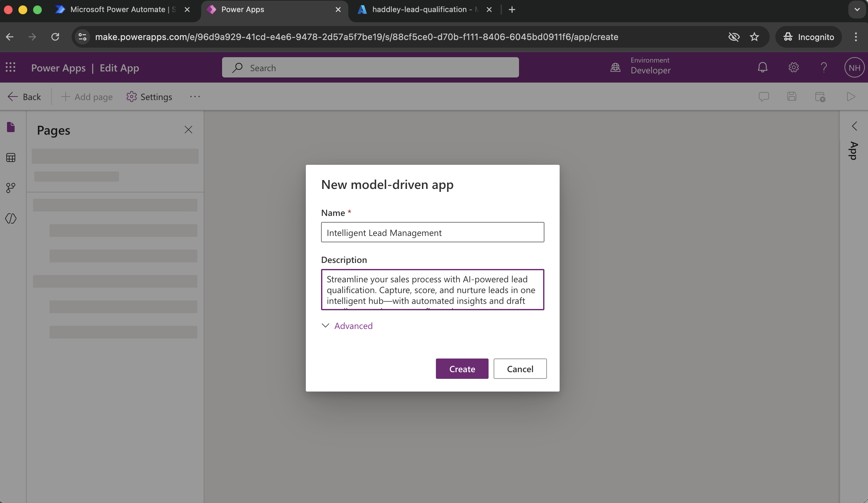Click the Pages icon in left rail

coord(11,127)
